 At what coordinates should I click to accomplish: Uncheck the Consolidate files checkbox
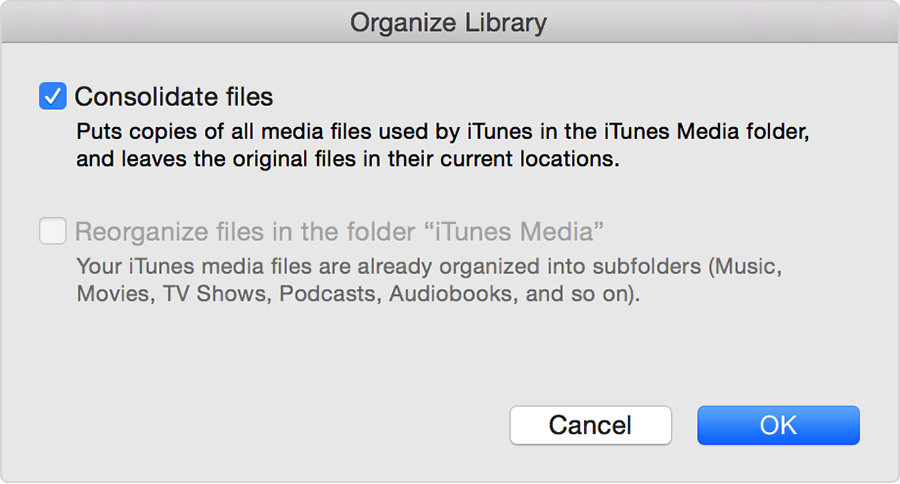coord(52,97)
